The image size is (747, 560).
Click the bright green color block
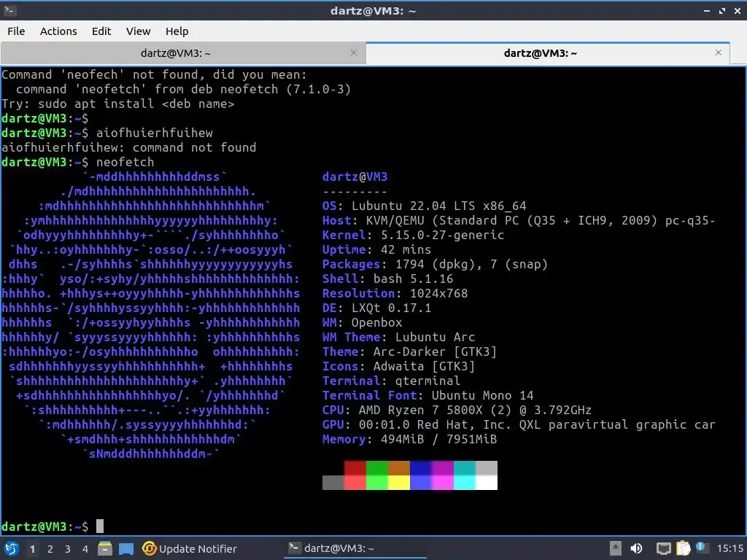(377, 483)
